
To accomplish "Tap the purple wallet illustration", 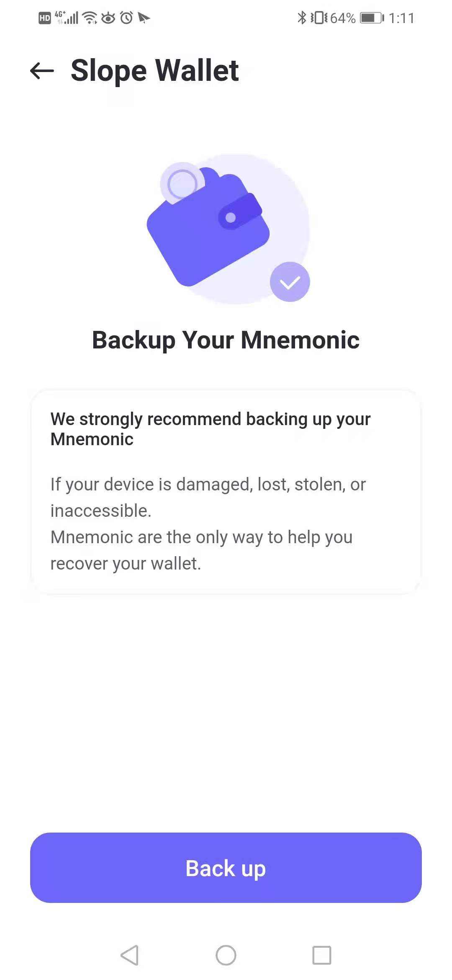I will (208, 227).
